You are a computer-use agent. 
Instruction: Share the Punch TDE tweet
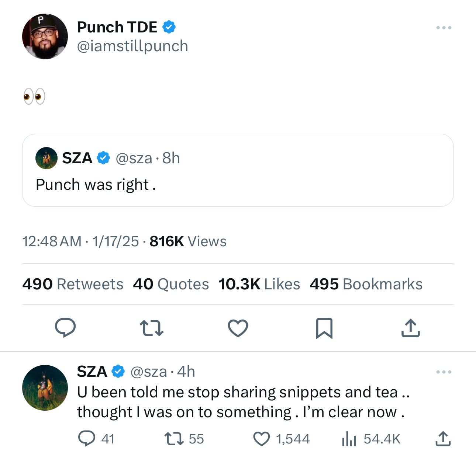(410, 328)
